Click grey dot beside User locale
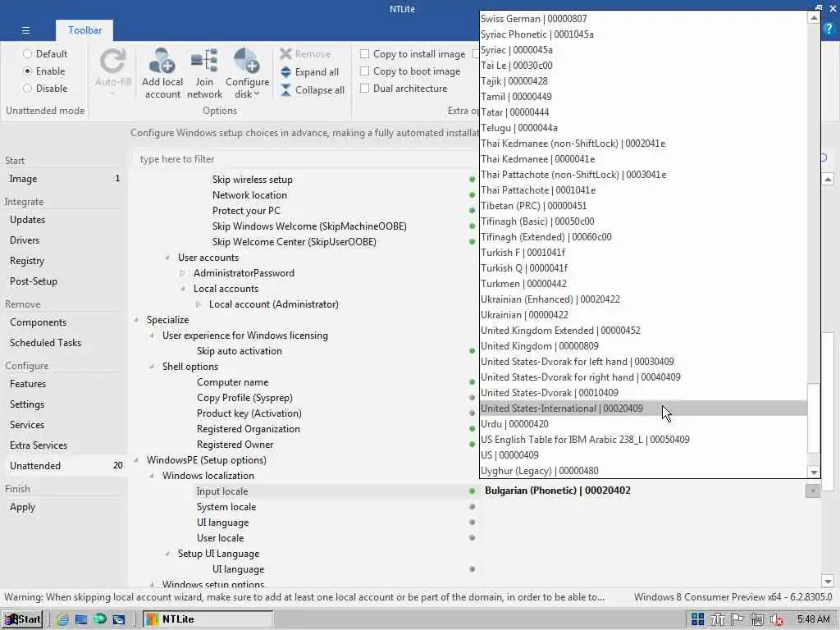The height and width of the screenshot is (630, 840). point(472,538)
